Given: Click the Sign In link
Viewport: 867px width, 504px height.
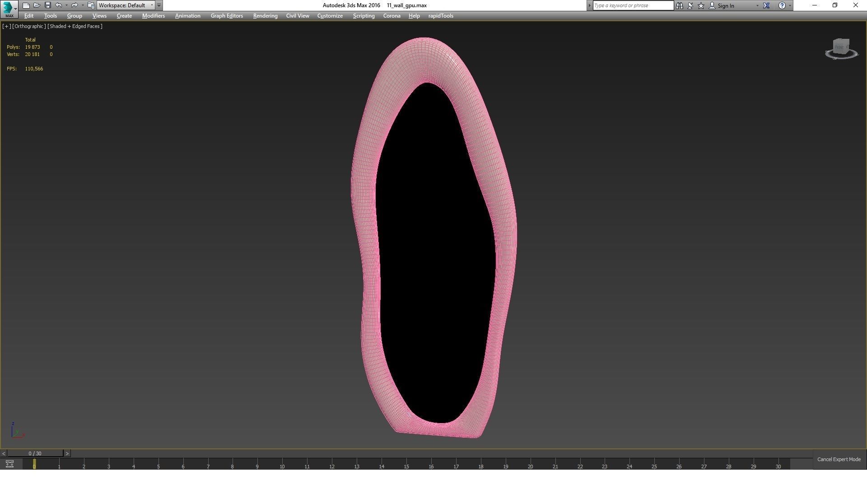Looking at the screenshot, I should coord(726,5).
